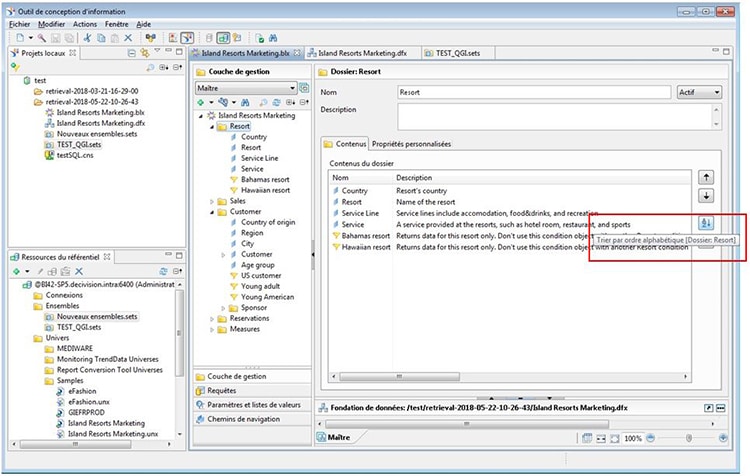Screen dimensions: 750x476
Task: Select Young American filter in tree
Action: pyautogui.click(x=267, y=297)
